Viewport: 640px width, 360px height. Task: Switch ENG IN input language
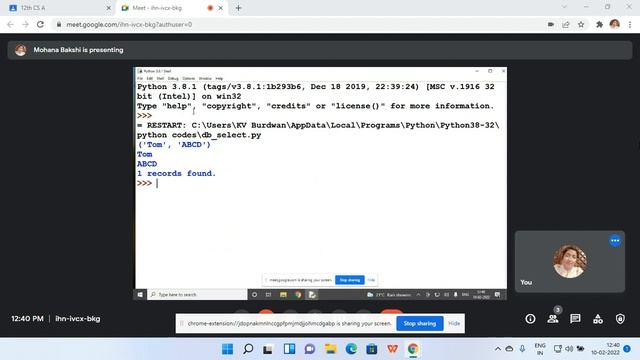(540, 349)
